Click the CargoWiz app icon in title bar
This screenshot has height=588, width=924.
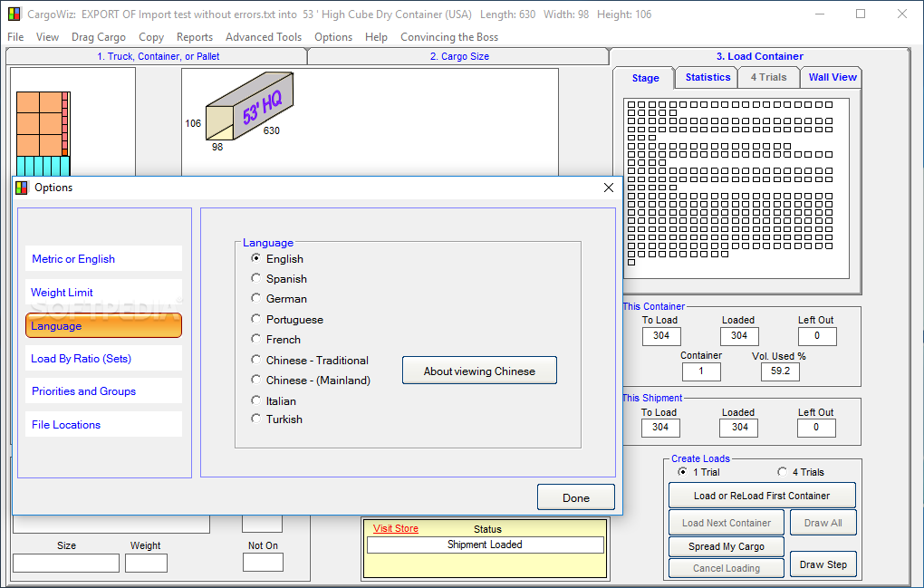click(x=14, y=14)
